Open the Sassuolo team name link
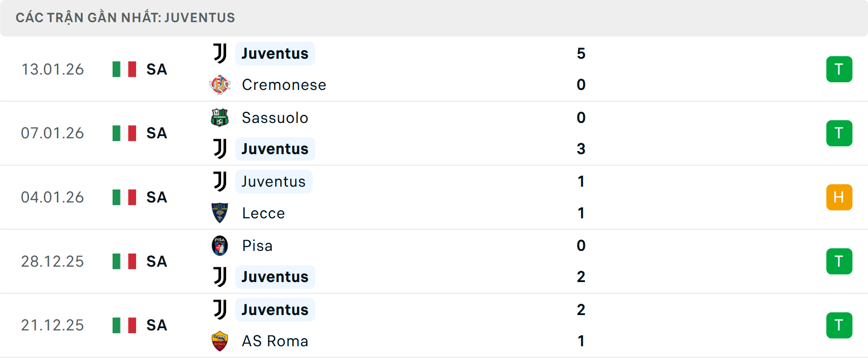 coord(275,118)
